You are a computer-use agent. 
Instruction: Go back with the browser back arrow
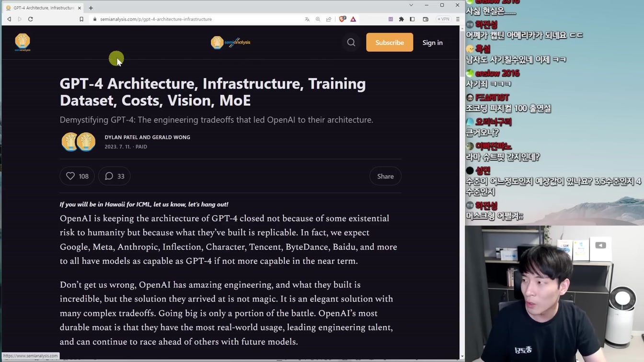[9, 19]
